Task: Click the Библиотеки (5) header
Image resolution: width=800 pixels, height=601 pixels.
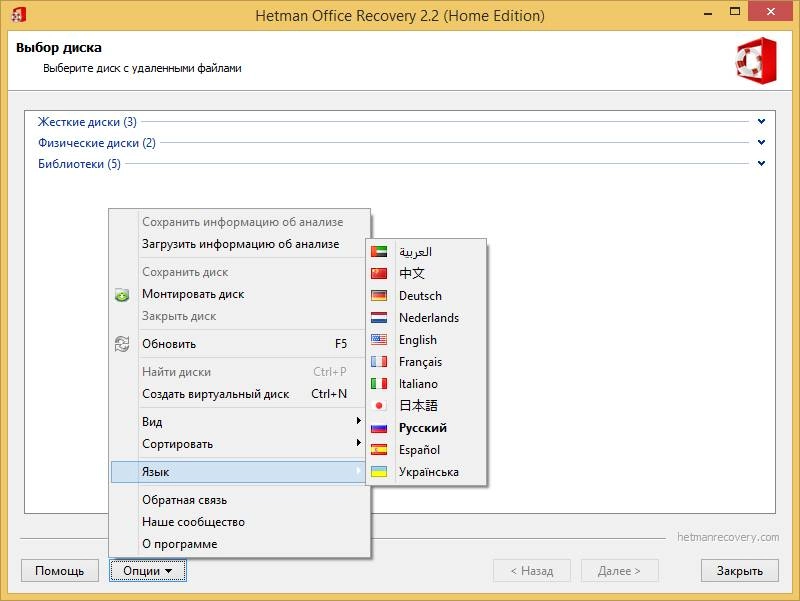Action: click(x=80, y=163)
